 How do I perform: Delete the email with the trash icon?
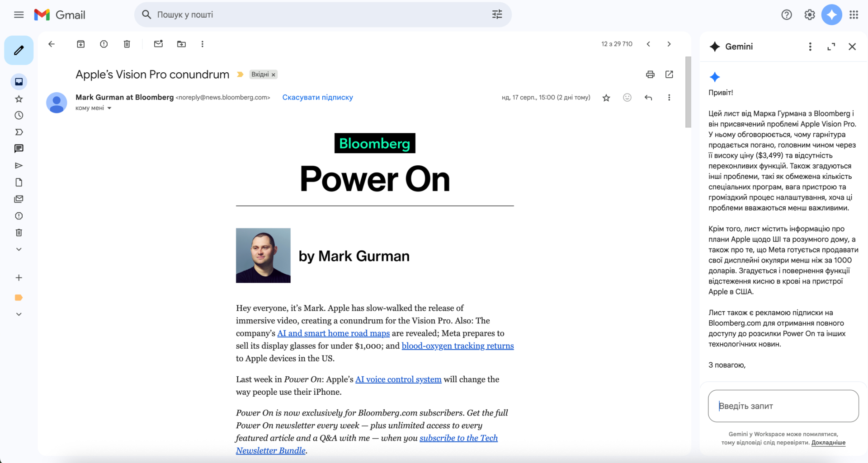(x=127, y=44)
